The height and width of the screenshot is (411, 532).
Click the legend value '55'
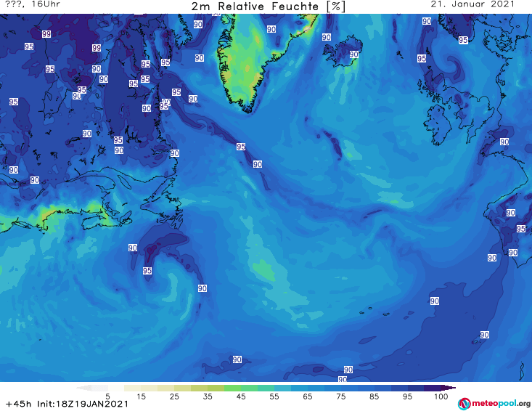[274, 396]
